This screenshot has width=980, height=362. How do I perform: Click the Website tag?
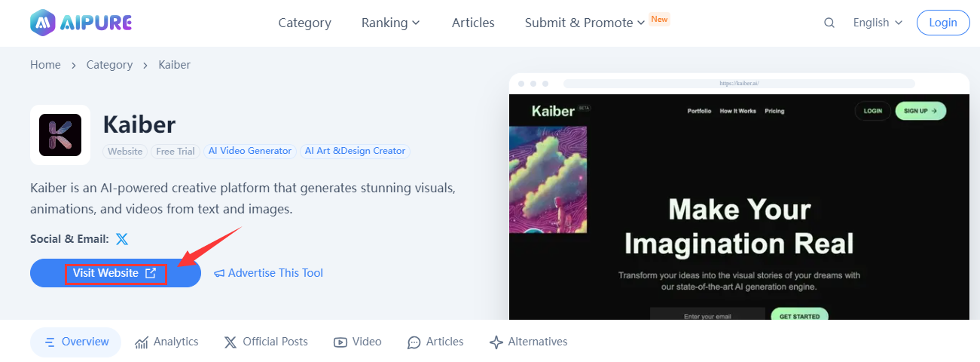(x=125, y=152)
